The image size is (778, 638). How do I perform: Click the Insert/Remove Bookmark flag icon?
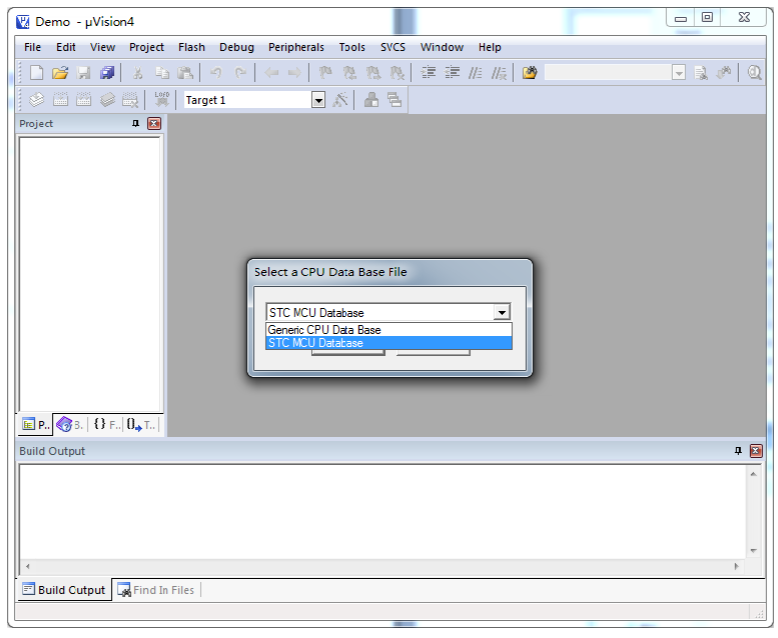(x=325, y=73)
